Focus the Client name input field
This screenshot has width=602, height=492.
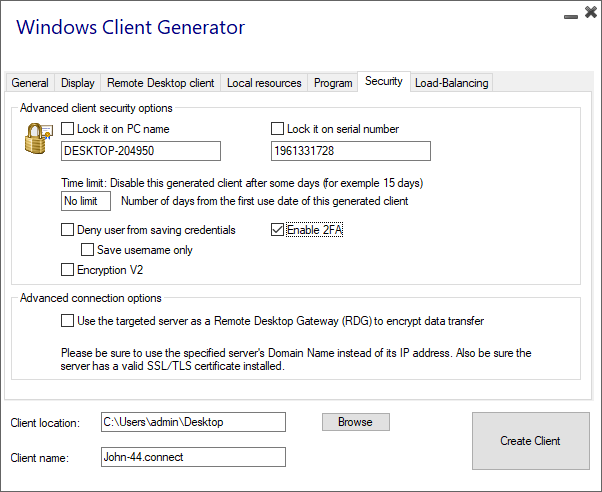(x=193, y=457)
